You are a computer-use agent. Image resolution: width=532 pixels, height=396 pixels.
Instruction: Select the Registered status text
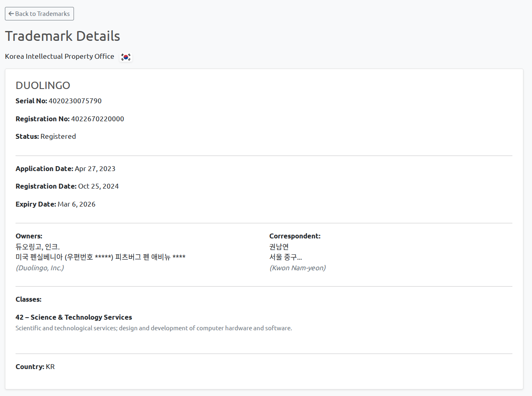click(x=58, y=136)
